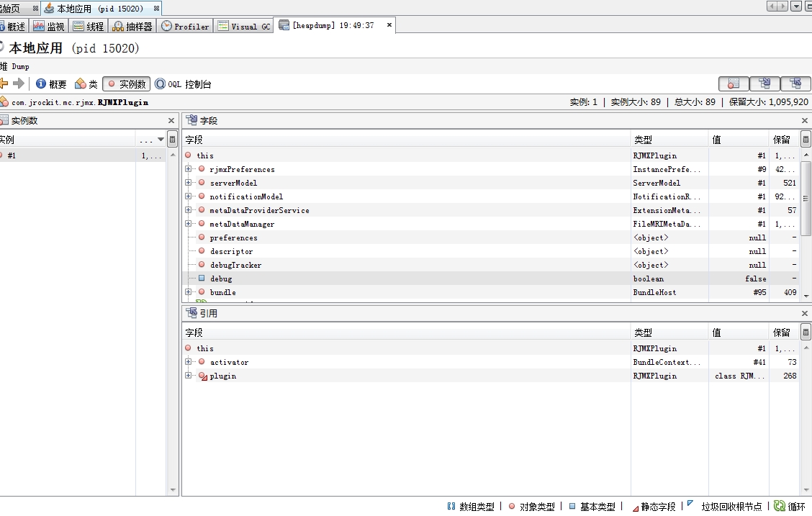Expand the serverModel field node
This screenshot has width=812, height=516.
188,182
